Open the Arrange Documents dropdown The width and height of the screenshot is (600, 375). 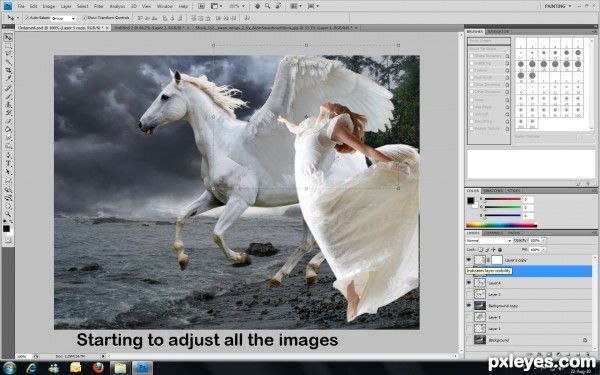coord(295,6)
